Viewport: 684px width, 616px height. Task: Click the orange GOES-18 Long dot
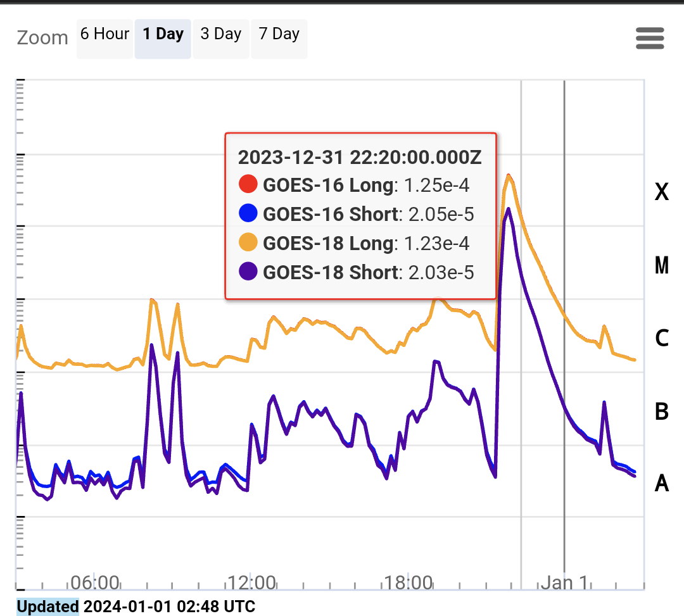click(x=248, y=243)
